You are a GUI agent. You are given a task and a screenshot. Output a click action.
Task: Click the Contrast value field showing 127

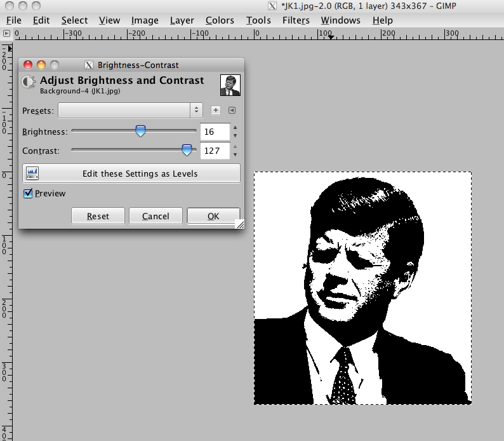215,151
